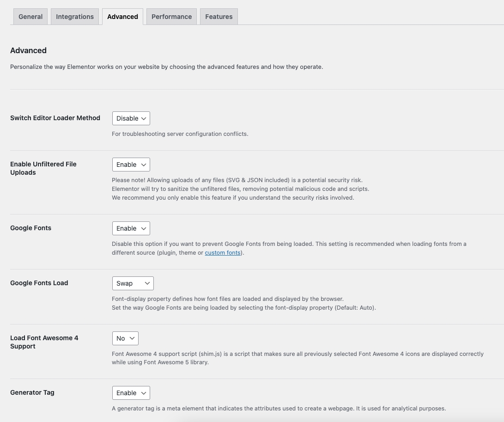Open the Integrations tab
Screen dimensions: 504x422
click(75, 17)
